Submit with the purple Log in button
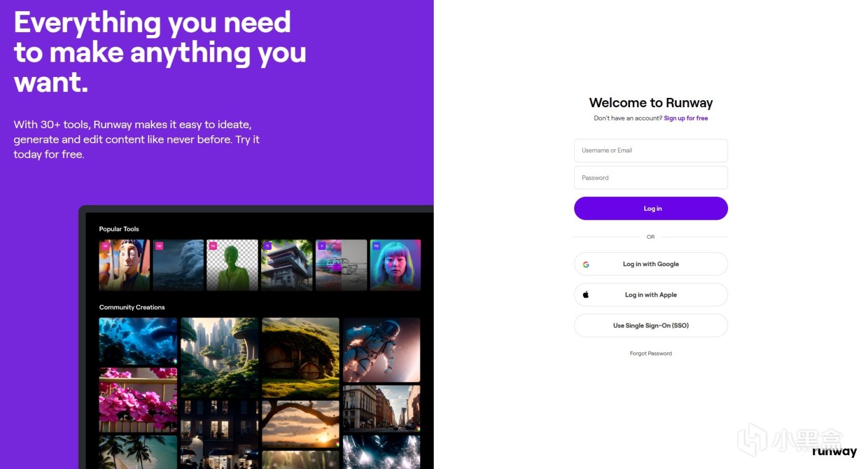The image size is (868, 469). (651, 209)
